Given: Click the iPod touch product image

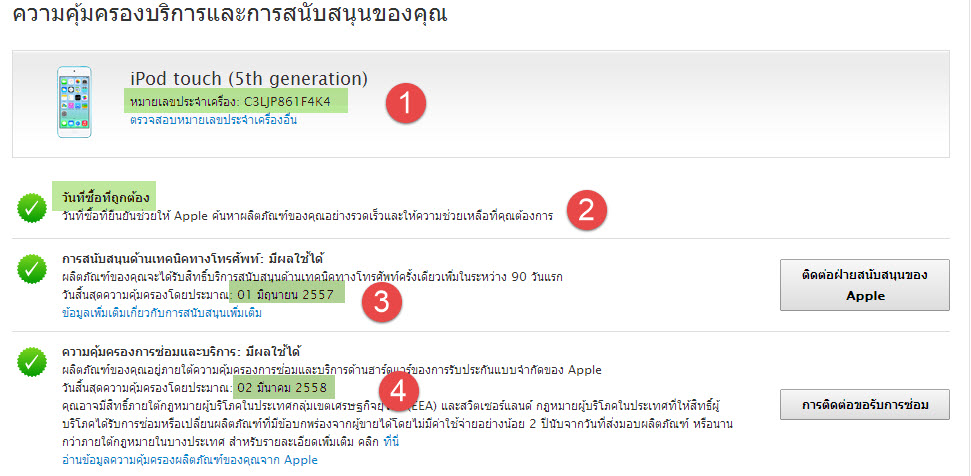Looking at the screenshot, I should (74, 101).
